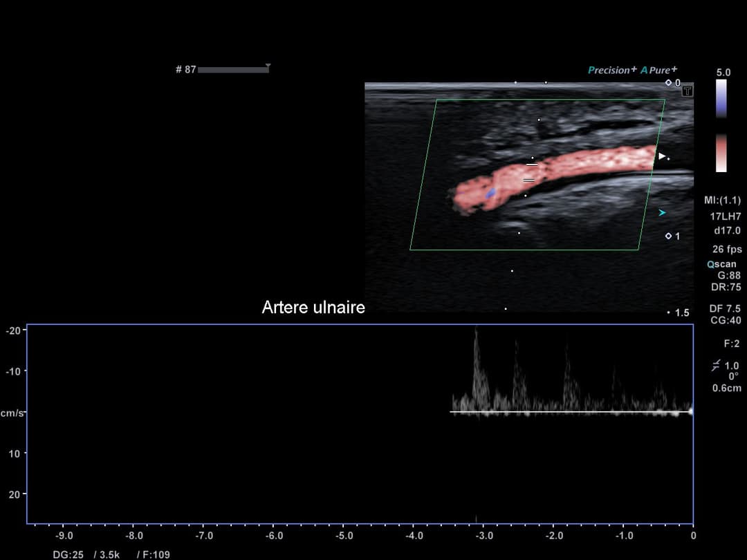This screenshot has height=560, width=747.
Task: Click the diamond depth marker labeled 1
Action: coord(668,236)
